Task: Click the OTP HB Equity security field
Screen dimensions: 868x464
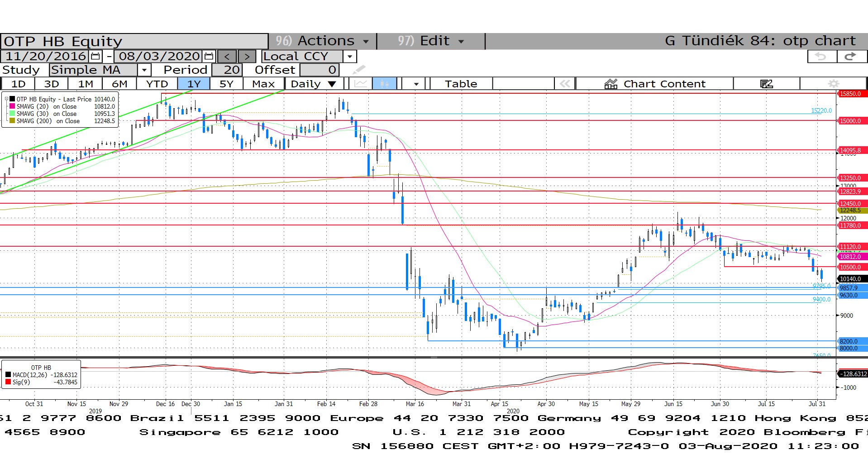Action: tap(134, 41)
